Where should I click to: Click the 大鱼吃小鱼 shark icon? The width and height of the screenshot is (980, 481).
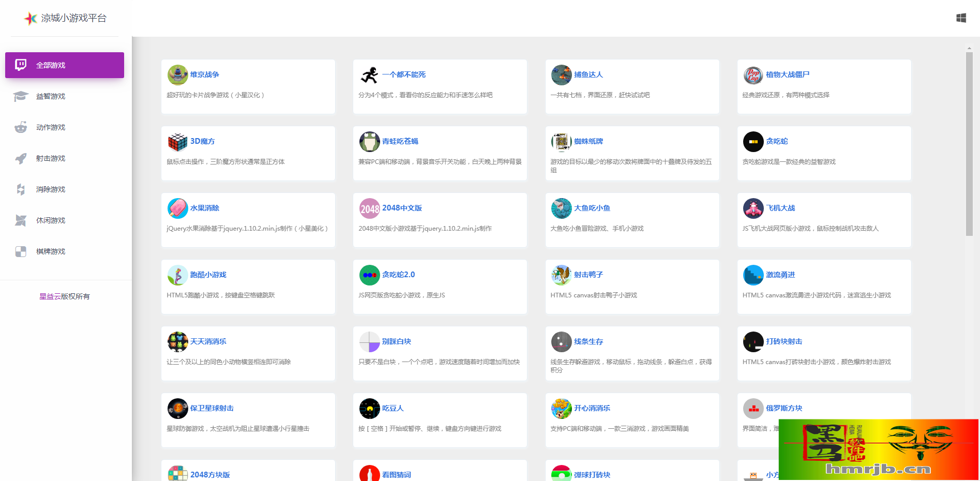[x=561, y=208]
